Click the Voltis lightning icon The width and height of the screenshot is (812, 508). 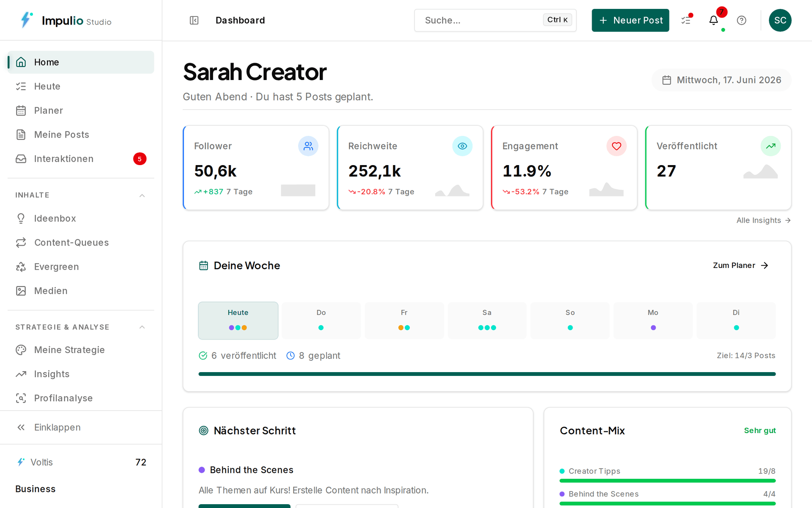click(x=21, y=462)
